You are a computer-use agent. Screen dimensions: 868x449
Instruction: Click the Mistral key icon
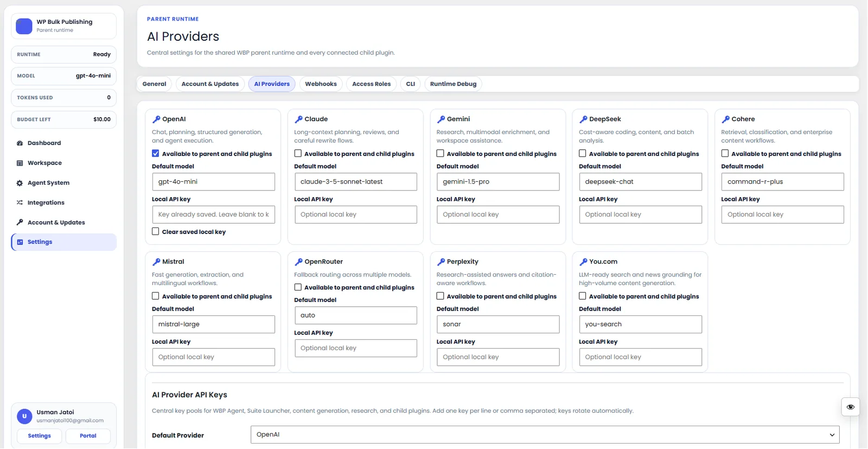pyautogui.click(x=156, y=262)
